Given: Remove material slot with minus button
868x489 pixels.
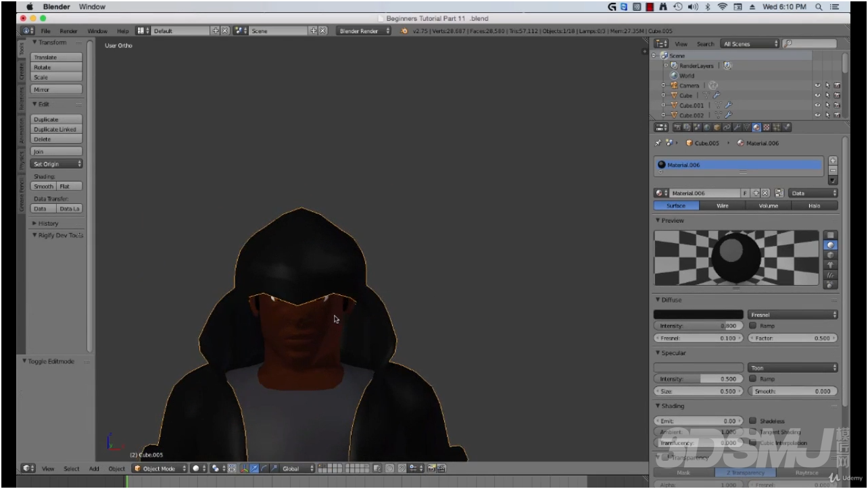Looking at the screenshot, I should [x=833, y=170].
